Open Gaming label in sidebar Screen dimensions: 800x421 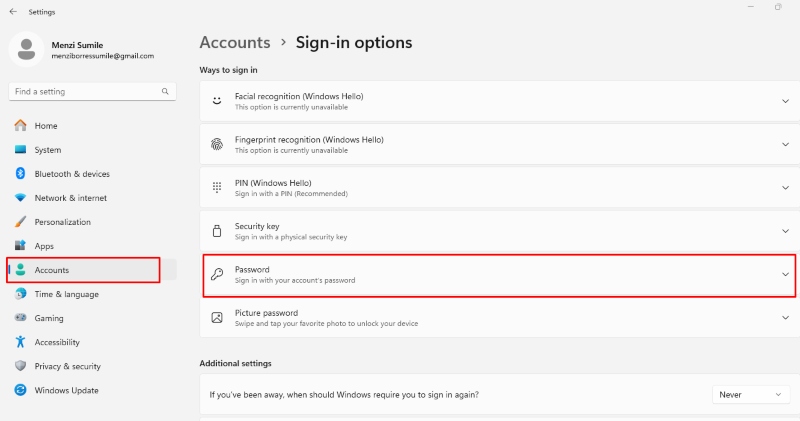click(49, 318)
